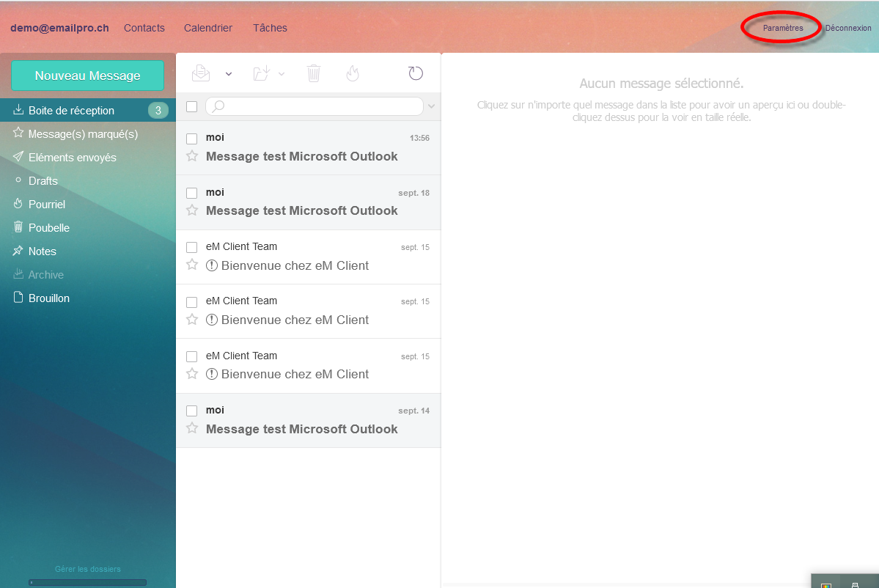Open Paramètres settings
The image size is (879, 588).
[x=782, y=28]
